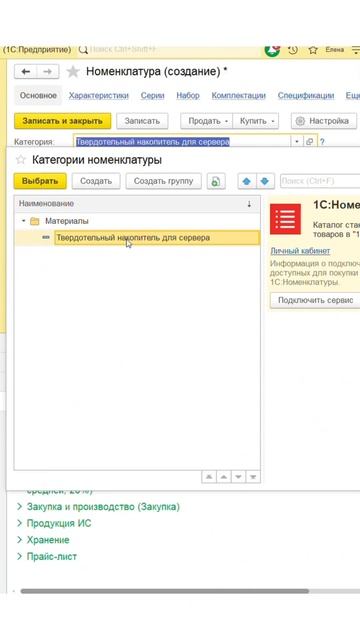
Task: Add Категории номенклатуры to favorites star
Action: [x=21, y=160]
